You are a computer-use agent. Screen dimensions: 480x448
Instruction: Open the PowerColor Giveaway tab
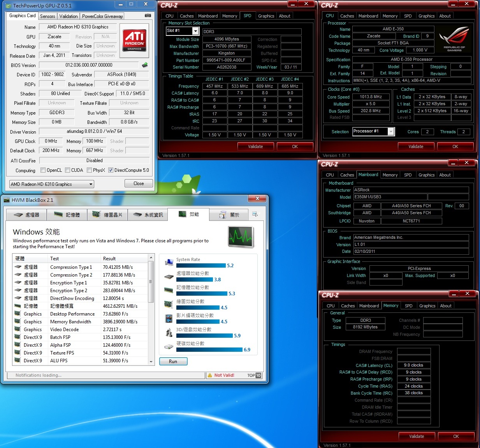102,16
